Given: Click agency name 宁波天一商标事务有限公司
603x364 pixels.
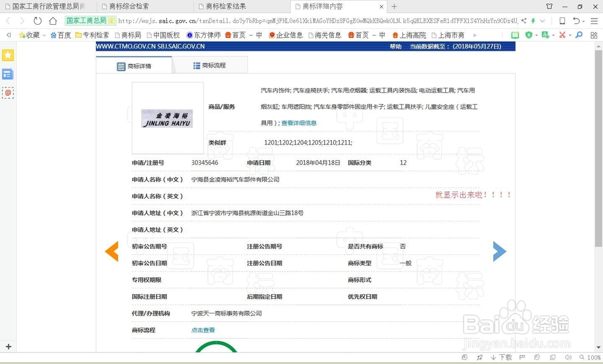Looking at the screenshot, I should pyautogui.click(x=227, y=313).
